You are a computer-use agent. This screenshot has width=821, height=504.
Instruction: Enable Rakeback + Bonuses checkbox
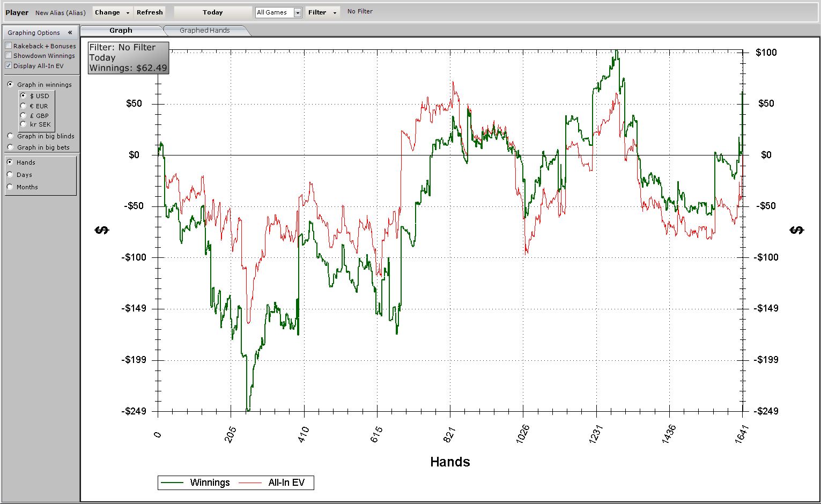coord(9,46)
